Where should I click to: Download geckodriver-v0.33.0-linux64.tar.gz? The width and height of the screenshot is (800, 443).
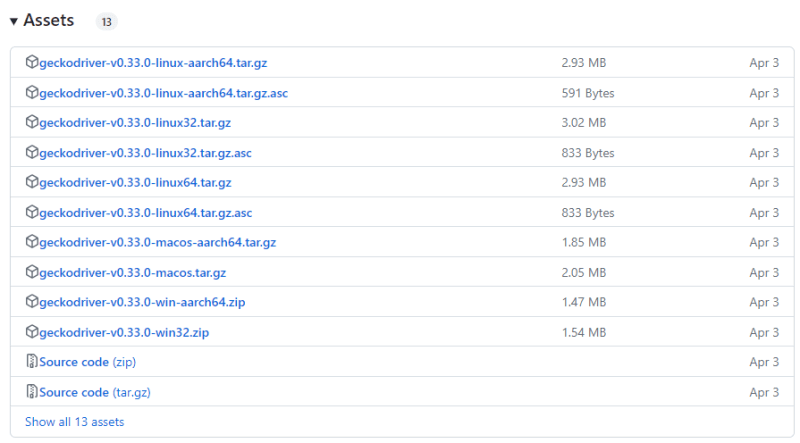[x=135, y=183]
